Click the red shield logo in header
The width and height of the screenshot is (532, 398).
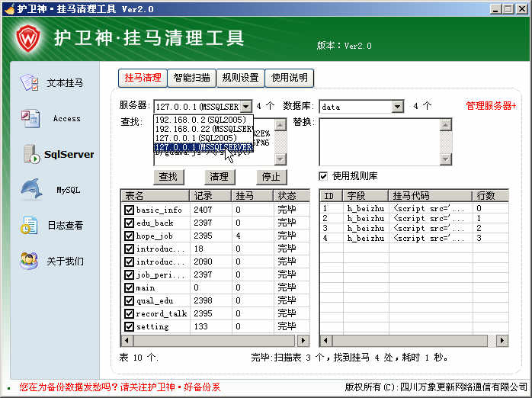28,37
